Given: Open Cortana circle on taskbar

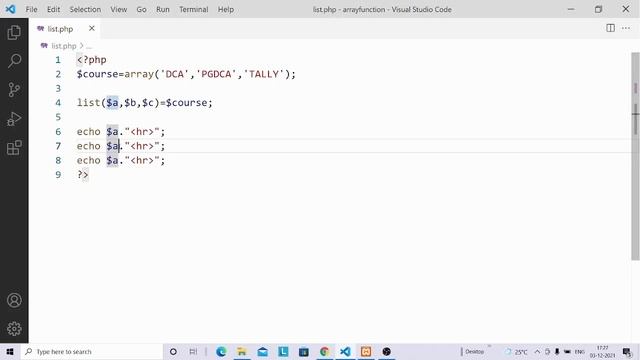Looking at the screenshot, I should click(173, 351).
